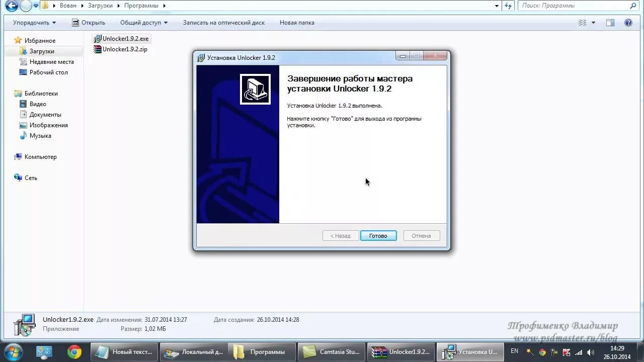Click the search magnifier icon
The width and height of the screenshot is (644, 362).
pyautogui.click(x=633, y=6)
